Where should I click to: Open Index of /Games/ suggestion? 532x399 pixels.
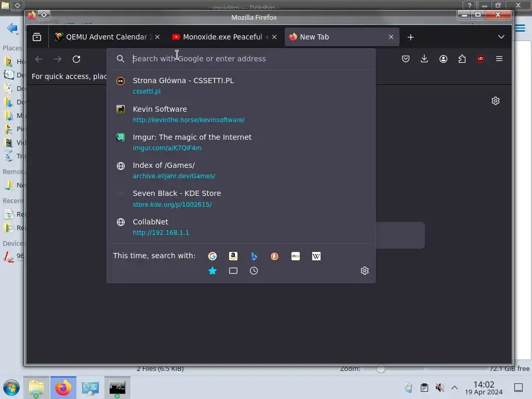[x=241, y=170]
